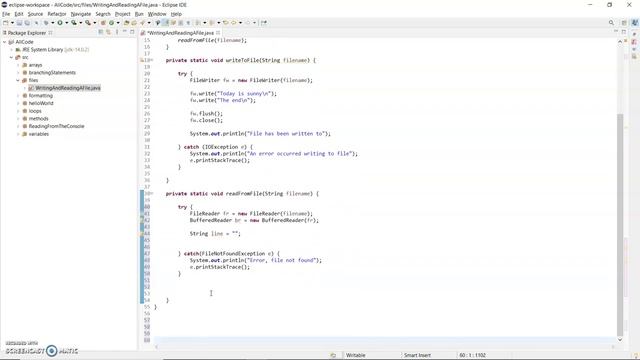This screenshot has width=640, height=360.
Task: Toggle Pin Editor in the toolbar
Action: (264, 23)
